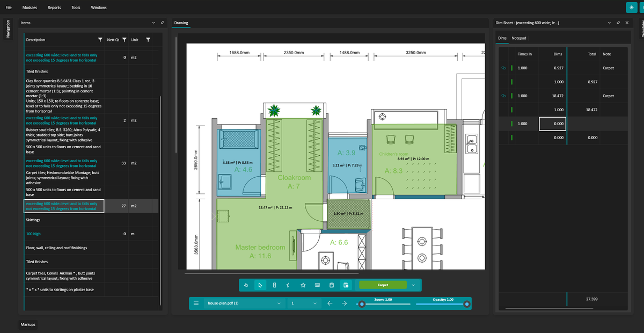This screenshot has width=644, height=333.
Task: Click the Total column header
Action: coord(592,54)
